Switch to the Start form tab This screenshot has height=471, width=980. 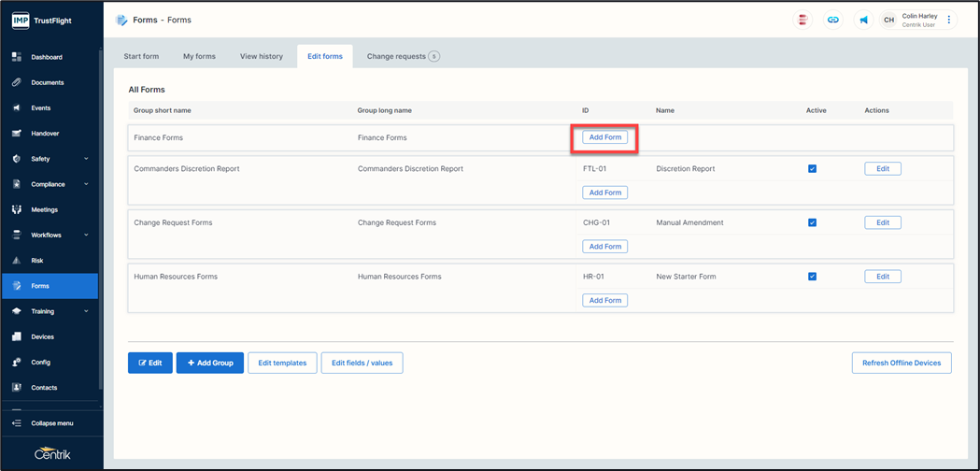click(x=141, y=56)
